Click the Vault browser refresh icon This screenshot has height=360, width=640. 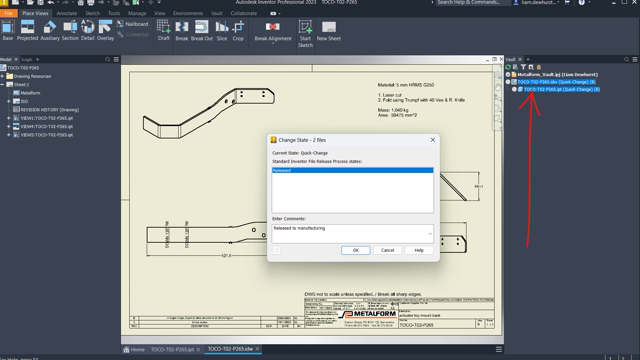(508, 67)
